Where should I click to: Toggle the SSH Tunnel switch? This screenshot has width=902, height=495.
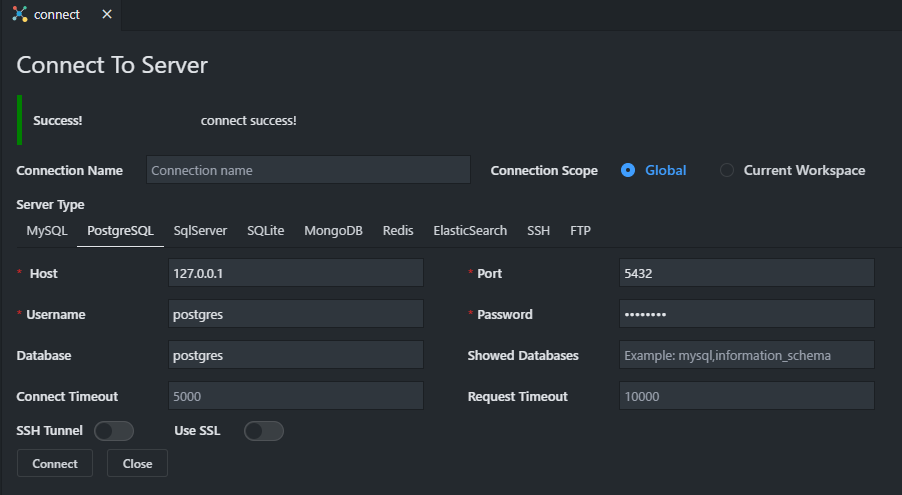[114, 431]
